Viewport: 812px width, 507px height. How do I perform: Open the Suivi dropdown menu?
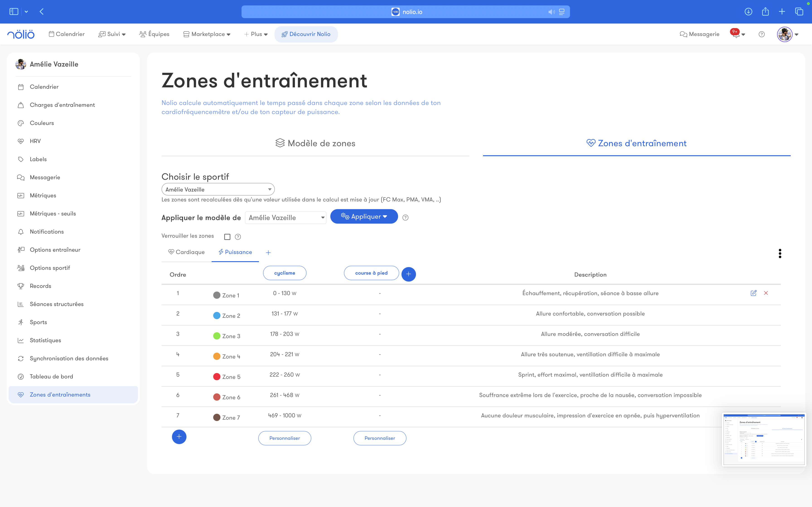pyautogui.click(x=112, y=34)
